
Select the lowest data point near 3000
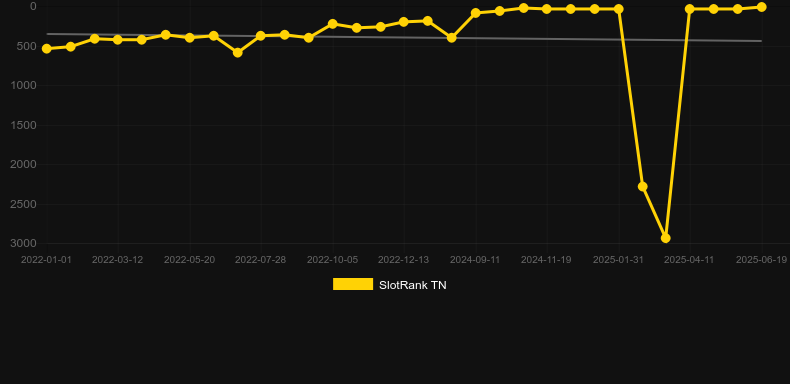(666, 238)
